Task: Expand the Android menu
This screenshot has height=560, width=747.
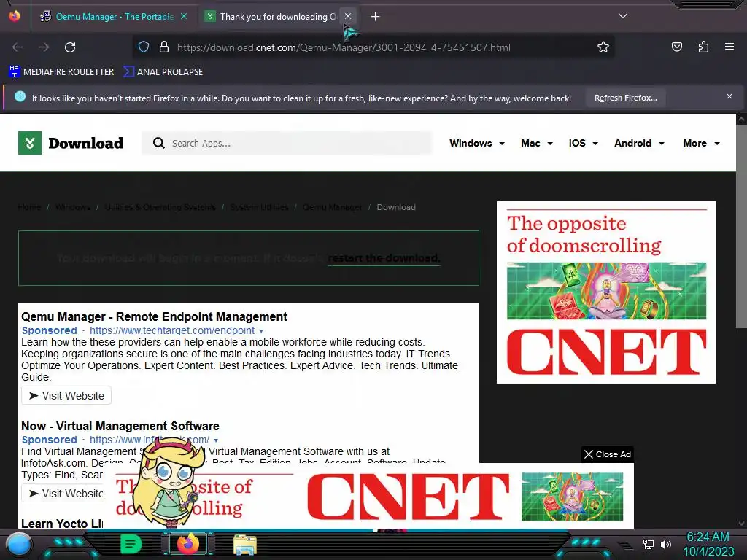Action: point(639,144)
